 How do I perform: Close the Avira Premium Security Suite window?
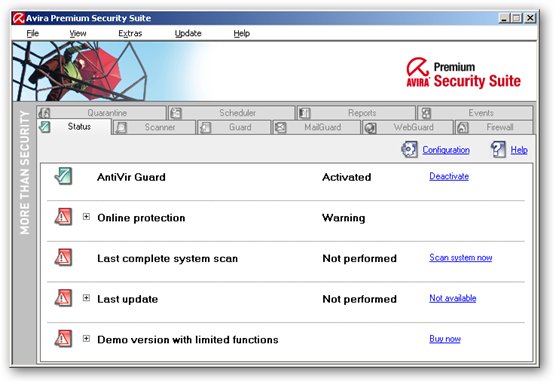tap(530, 18)
